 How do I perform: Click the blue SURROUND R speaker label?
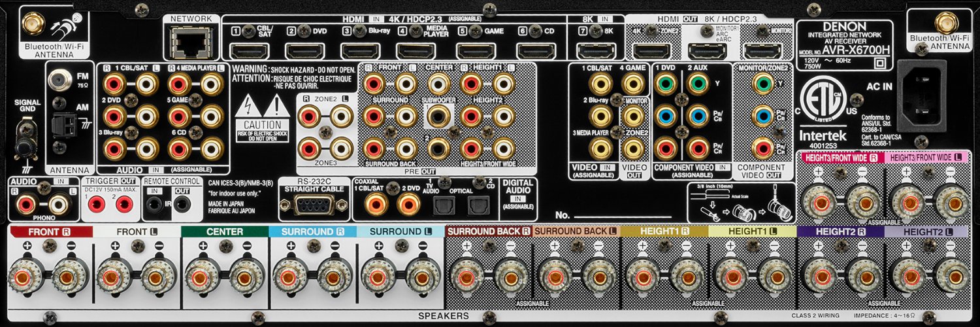312,232
